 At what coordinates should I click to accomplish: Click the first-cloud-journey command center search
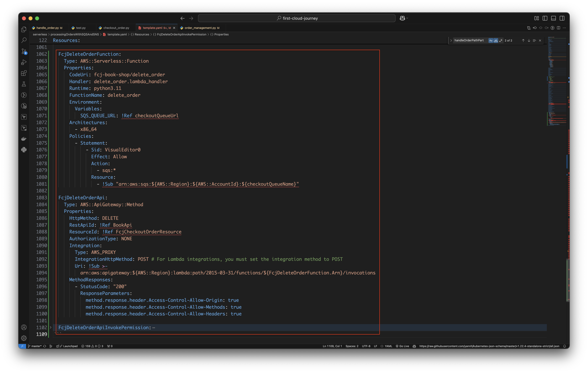tap(297, 18)
